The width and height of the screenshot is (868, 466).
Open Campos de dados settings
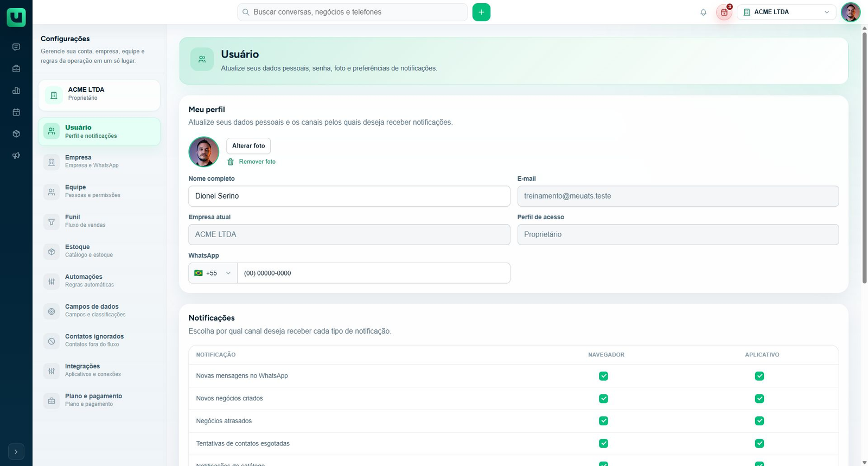(x=99, y=311)
